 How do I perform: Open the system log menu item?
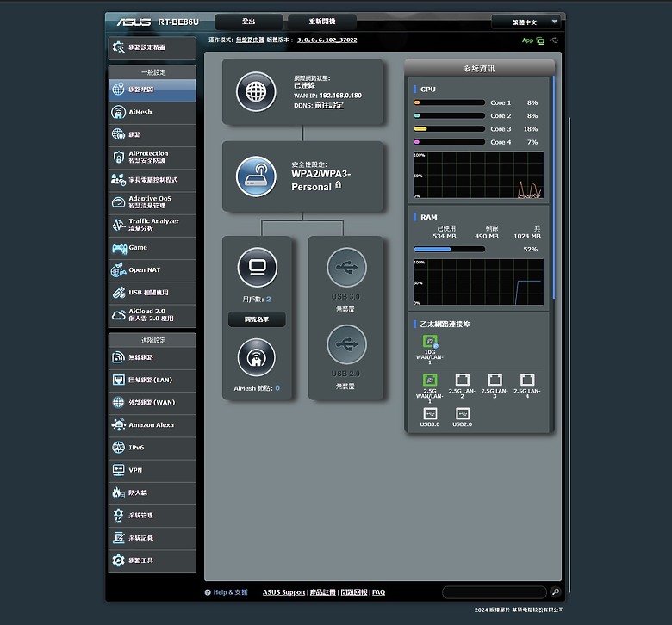coord(152,538)
